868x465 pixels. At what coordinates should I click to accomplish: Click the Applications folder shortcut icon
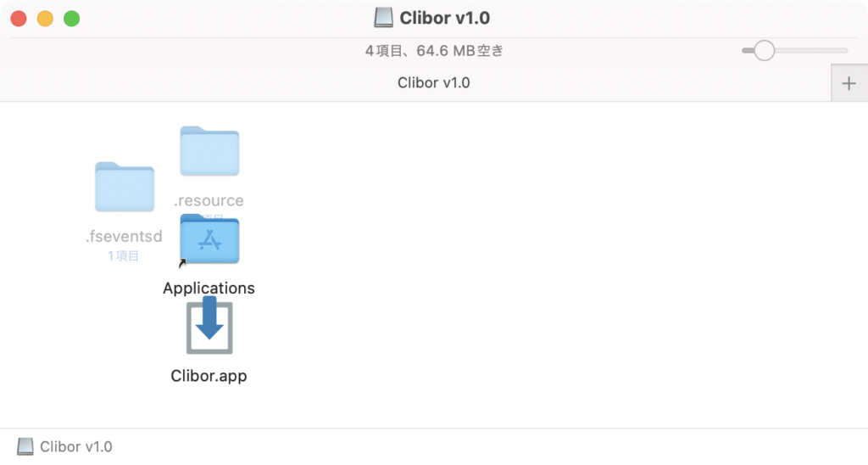[209, 240]
